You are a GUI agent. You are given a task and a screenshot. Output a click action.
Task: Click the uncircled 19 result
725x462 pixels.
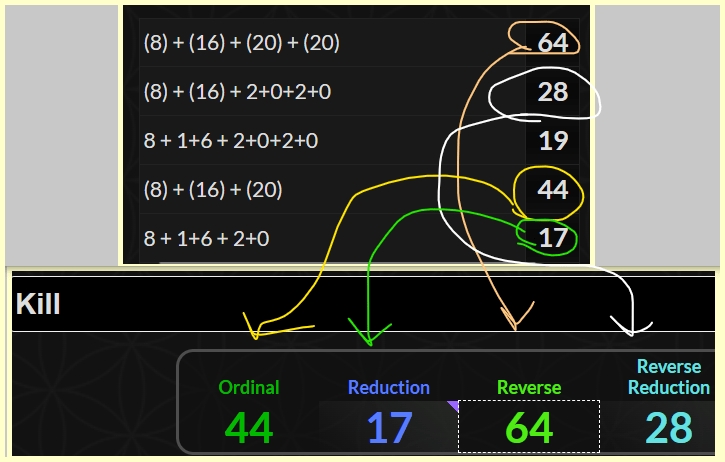(x=553, y=141)
